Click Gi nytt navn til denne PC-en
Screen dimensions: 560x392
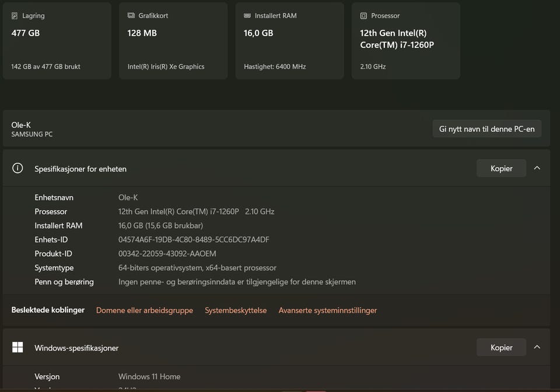(487, 129)
